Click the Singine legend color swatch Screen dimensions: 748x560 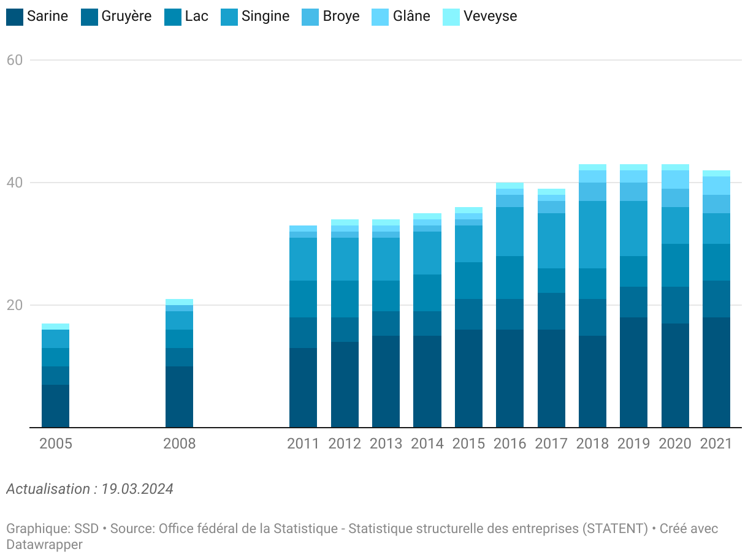click(x=229, y=17)
